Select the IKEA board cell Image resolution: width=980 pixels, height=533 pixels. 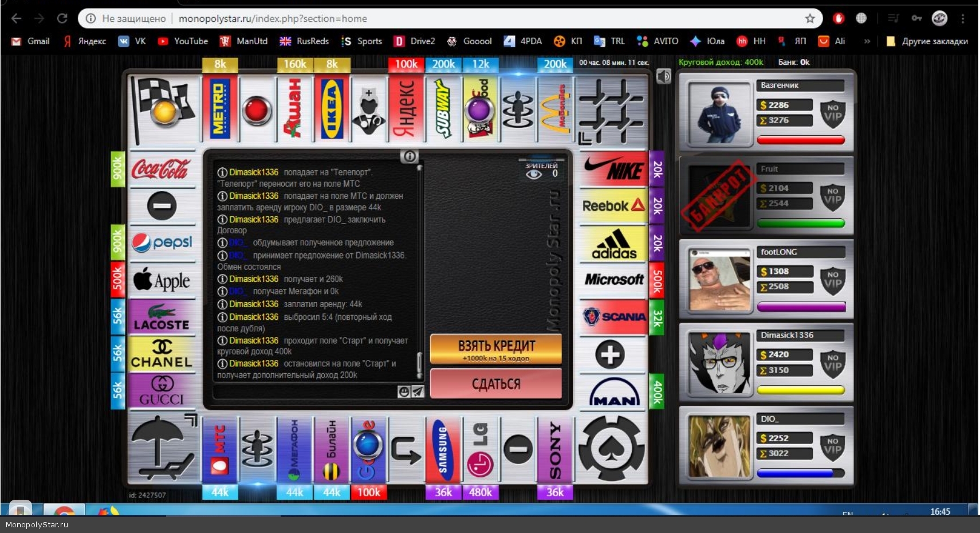point(332,108)
